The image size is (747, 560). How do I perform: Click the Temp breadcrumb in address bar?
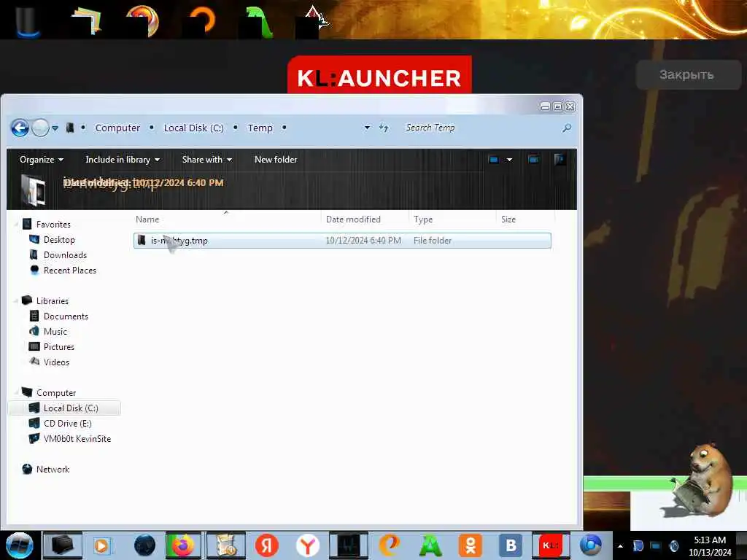point(260,128)
